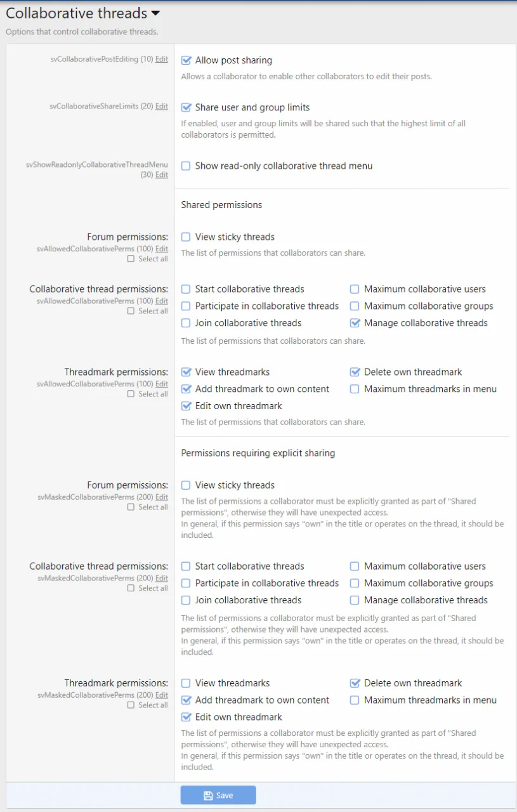Check Maximum threadmarks in menu under Shared permissions
Screen dimensions: 517x812
(x=355, y=389)
